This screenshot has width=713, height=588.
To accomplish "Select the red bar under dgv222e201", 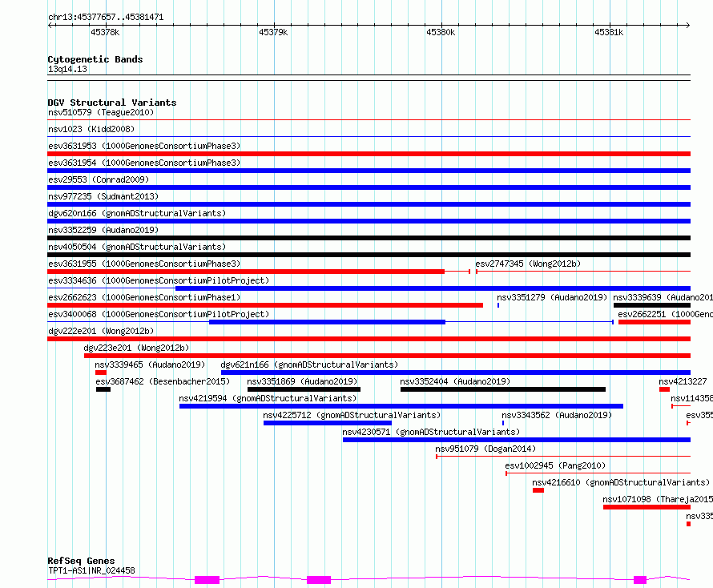I will click(x=369, y=339).
